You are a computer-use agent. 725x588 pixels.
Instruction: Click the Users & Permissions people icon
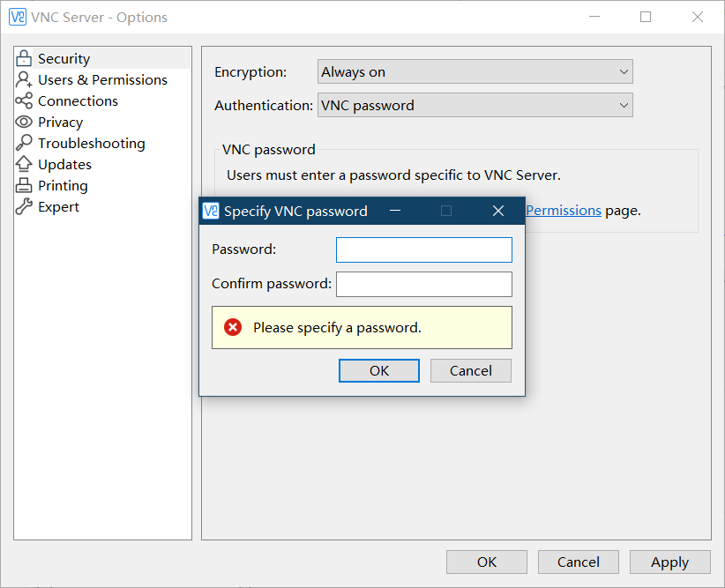point(26,79)
